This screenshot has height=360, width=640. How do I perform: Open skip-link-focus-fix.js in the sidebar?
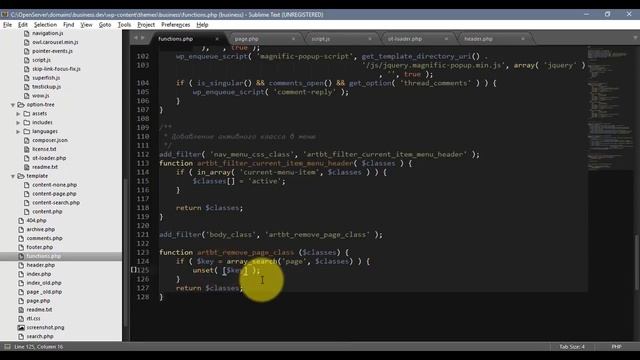[x=56, y=69]
